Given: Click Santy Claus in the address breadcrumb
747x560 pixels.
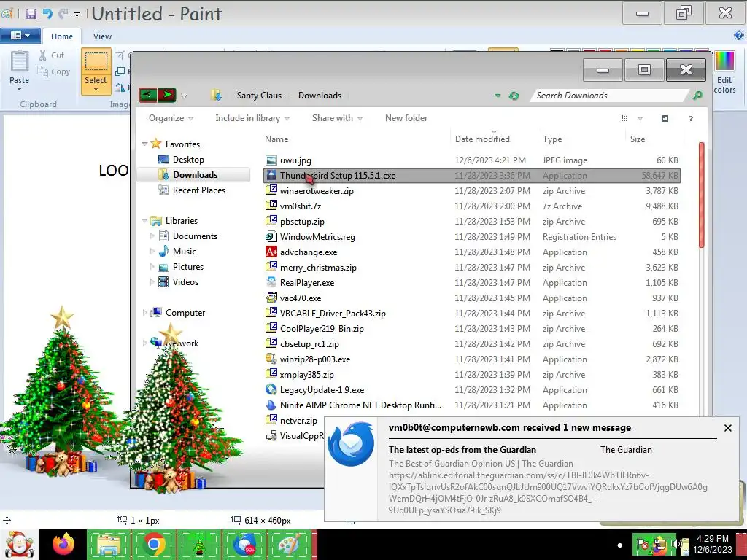Looking at the screenshot, I should click(x=259, y=96).
